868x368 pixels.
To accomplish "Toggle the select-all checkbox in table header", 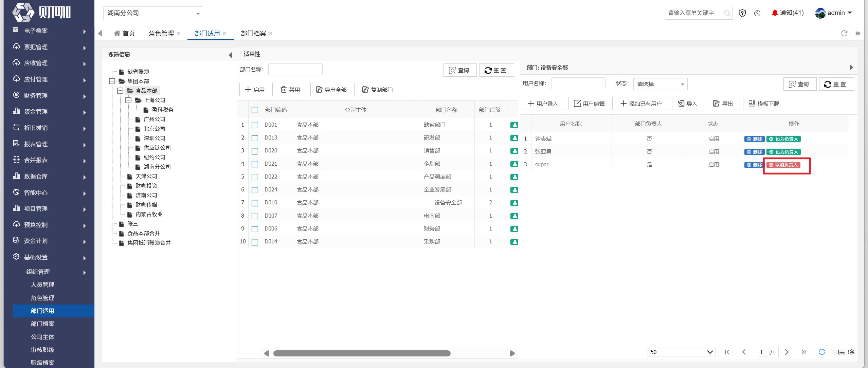I will [x=255, y=110].
